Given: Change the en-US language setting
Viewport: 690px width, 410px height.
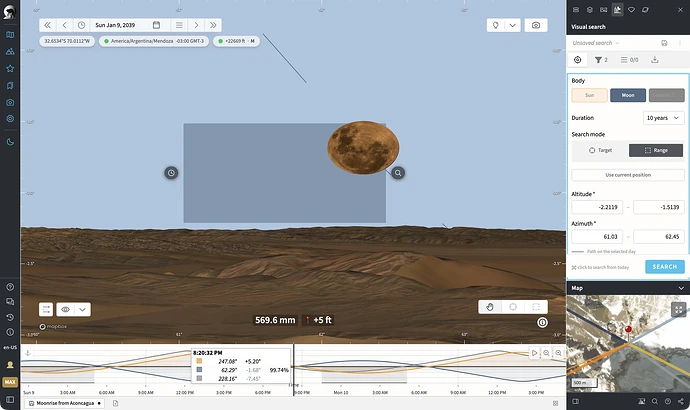Looking at the screenshot, I should (x=10, y=348).
